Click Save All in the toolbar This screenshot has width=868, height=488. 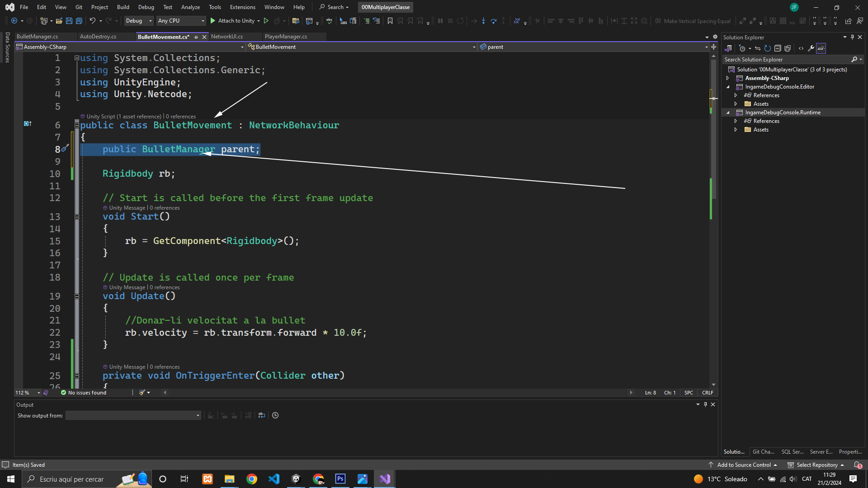tap(79, 21)
